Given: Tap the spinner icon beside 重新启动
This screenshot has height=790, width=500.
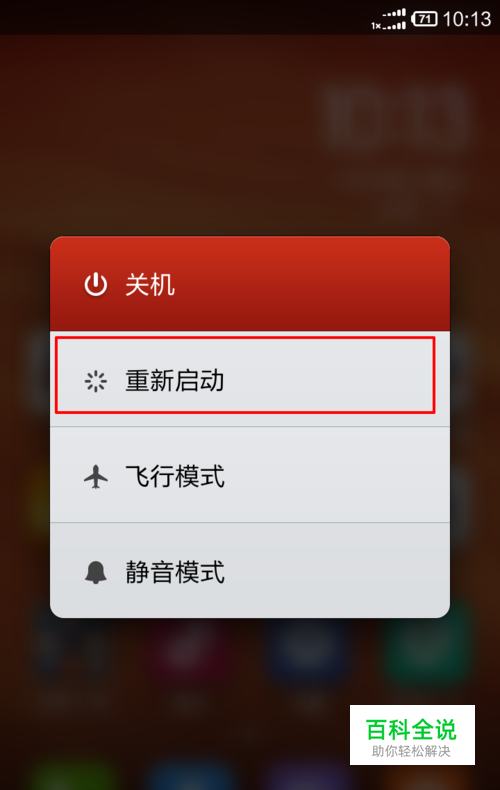Looking at the screenshot, I should [95, 381].
